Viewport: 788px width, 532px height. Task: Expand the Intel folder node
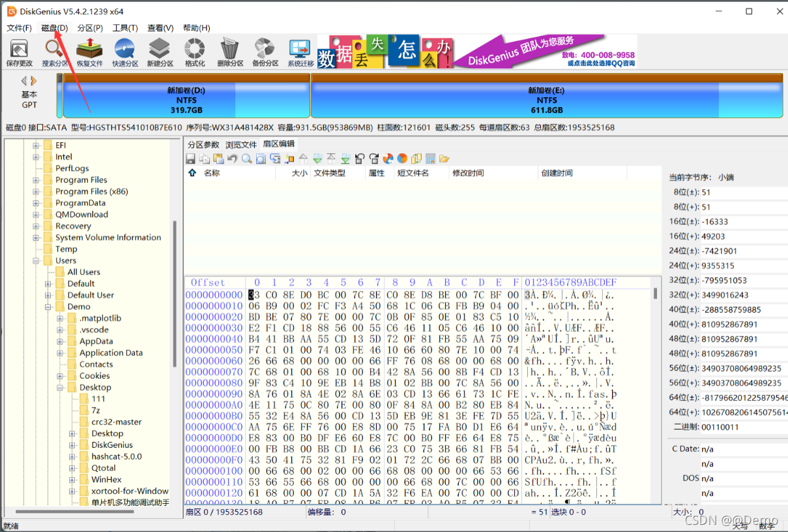(36, 157)
